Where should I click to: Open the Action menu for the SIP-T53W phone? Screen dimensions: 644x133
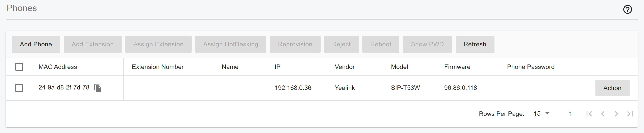point(612,88)
